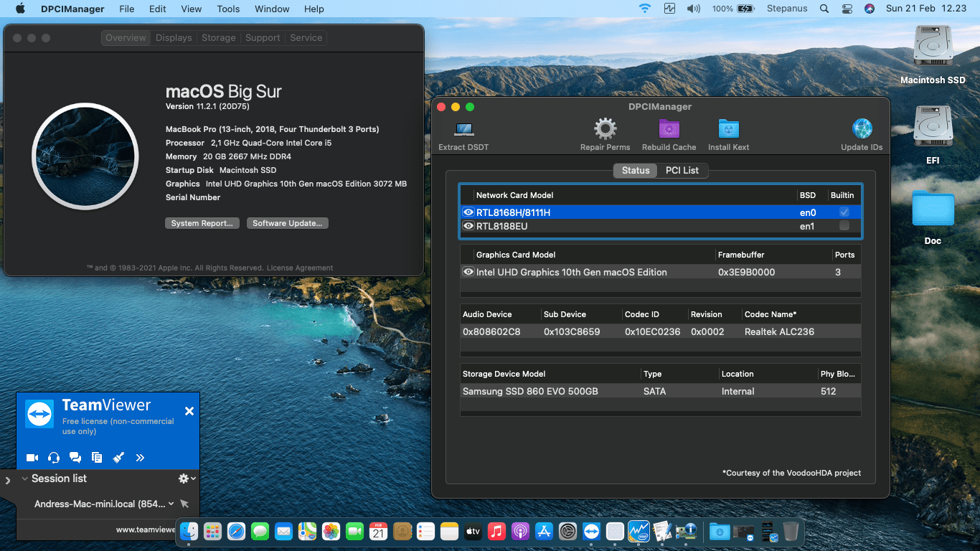Screen dimensions: 980x551
Task: Collapse the Session list
Action: (24, 479)
